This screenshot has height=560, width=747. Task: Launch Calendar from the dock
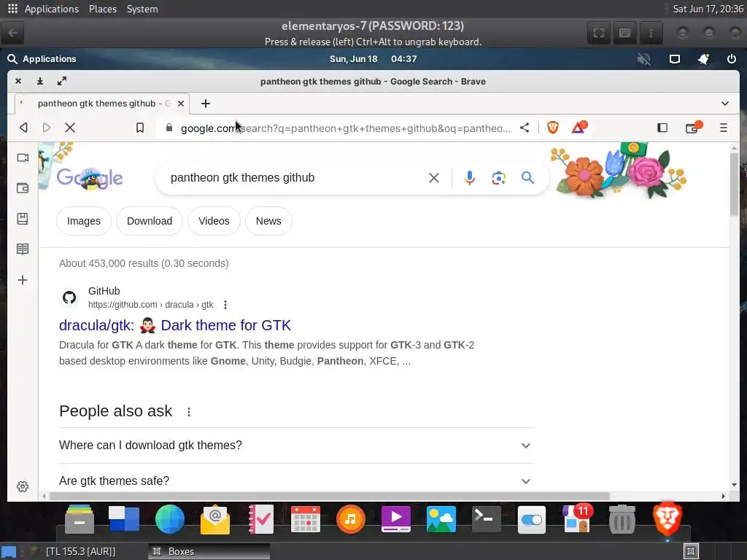tap(306, 519)
